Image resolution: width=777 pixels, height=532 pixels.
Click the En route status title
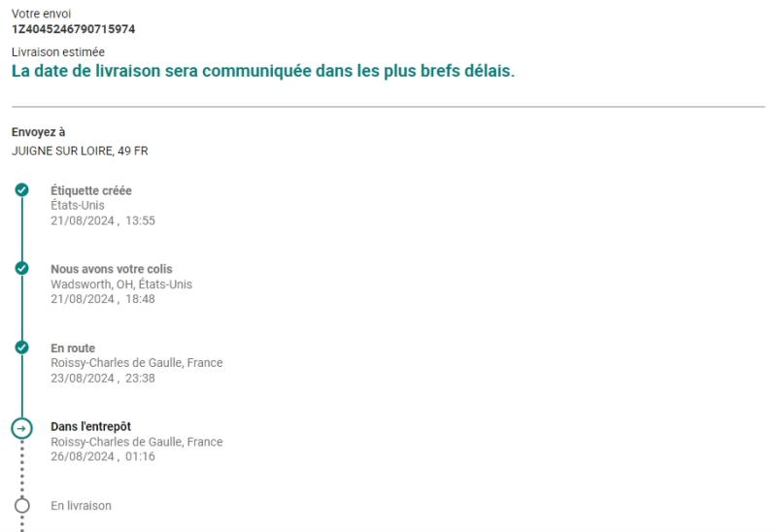(x=73, y=349)
